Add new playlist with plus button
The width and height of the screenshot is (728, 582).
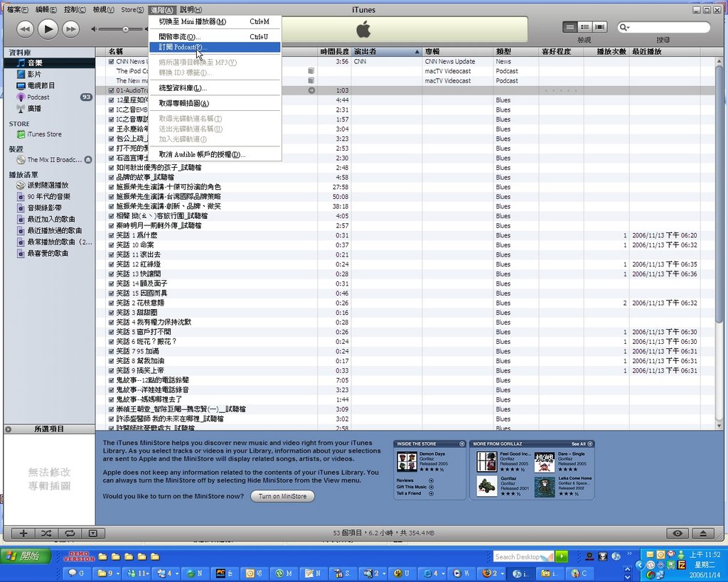(x=23, y=533)
